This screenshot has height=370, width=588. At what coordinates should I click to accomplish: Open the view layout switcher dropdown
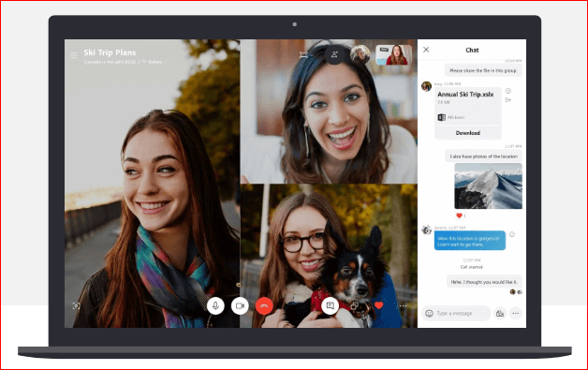(x=305, y=55)
